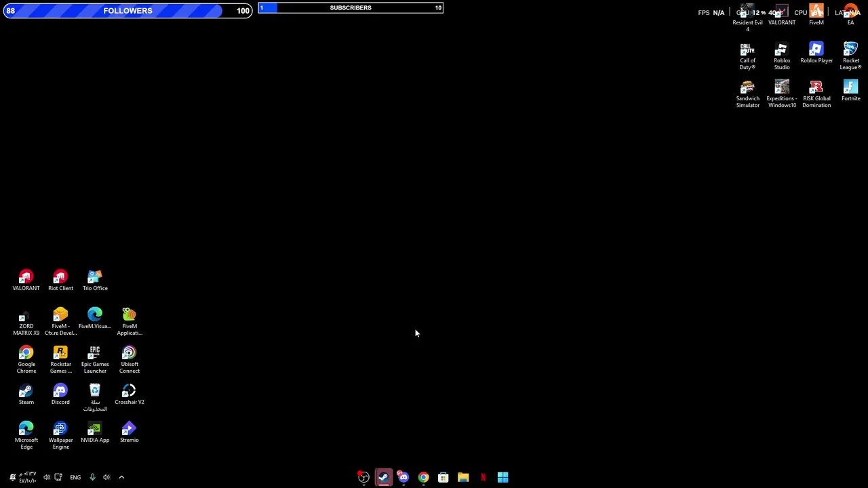Screen dimensions: 868x488
Task: Launch the Crosshair V2 shortcut
Action: (x=130, y=394)
